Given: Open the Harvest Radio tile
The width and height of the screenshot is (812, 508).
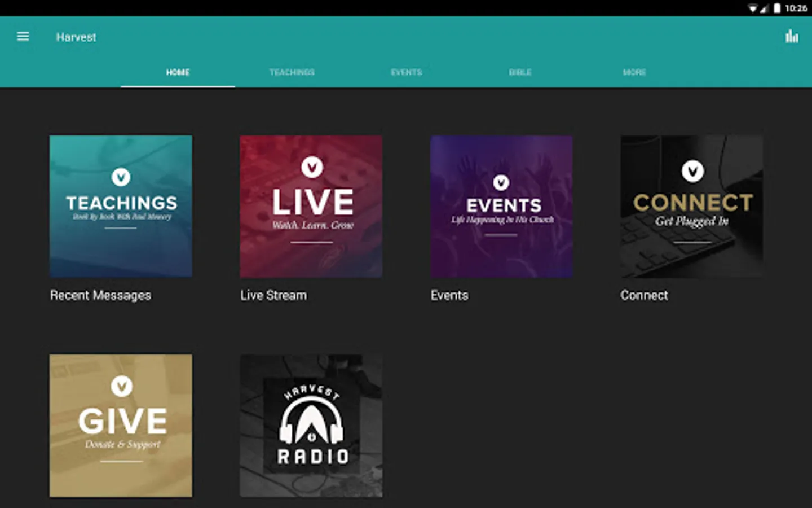Looking at the screenshot, I should tap(311, 426).
